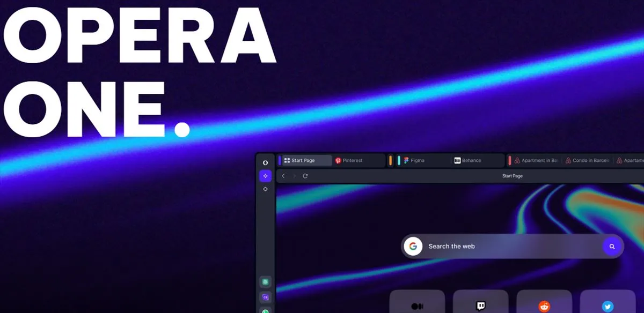The height and width of the screenshot is (313, 644).
Task: Collapse the teal Figma tab island handle
Action: (x=399, y=160)
